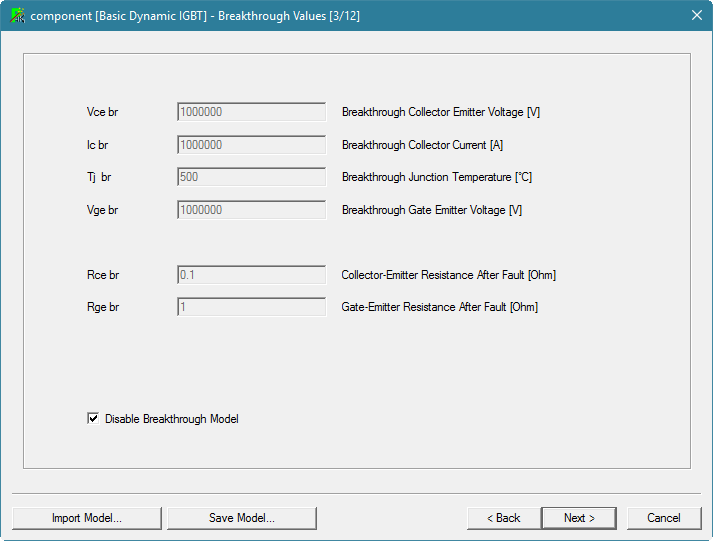713x541 pixels.
Task: Click the Breakthrough Junction Temperature description text
Action: (435, 178)
